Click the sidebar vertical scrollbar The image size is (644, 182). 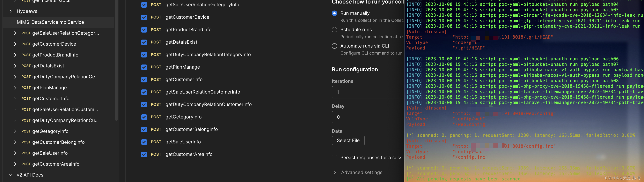pos(116,60)
